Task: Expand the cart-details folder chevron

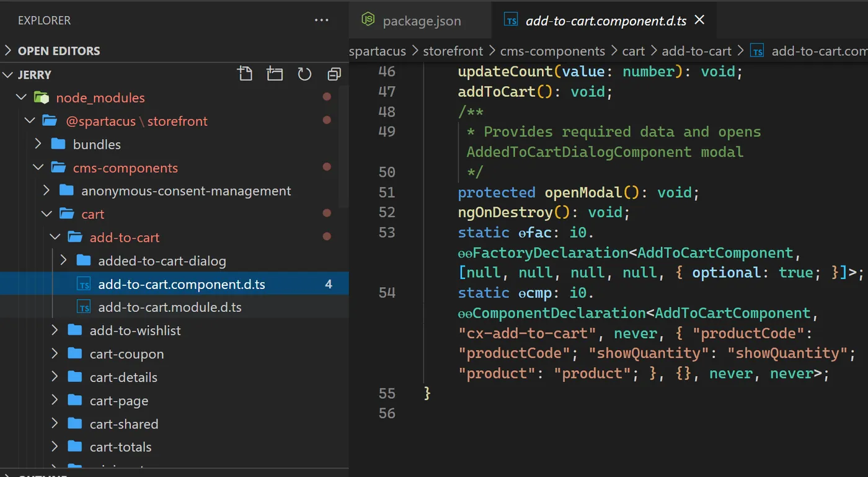Action: (55, 377)
